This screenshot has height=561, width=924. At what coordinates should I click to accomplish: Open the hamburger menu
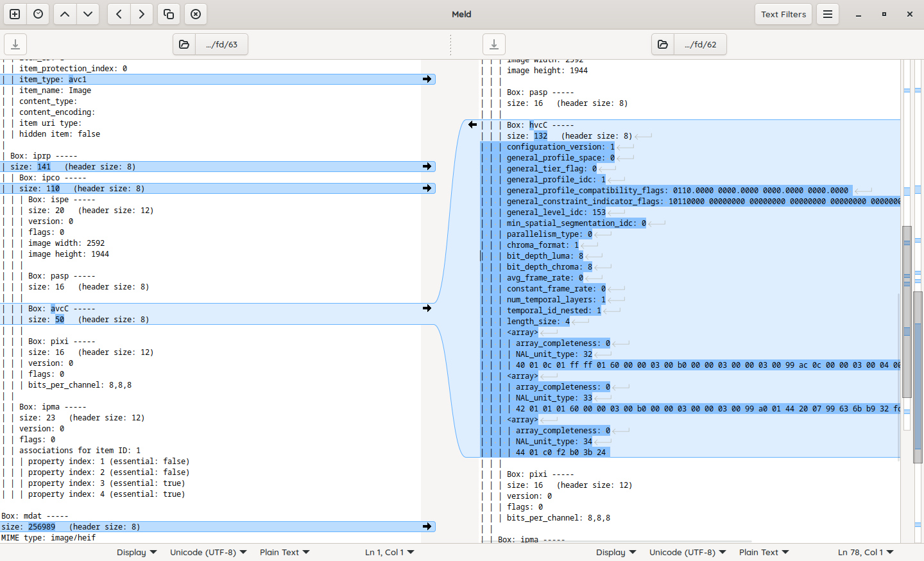click(x=827, y=13)
